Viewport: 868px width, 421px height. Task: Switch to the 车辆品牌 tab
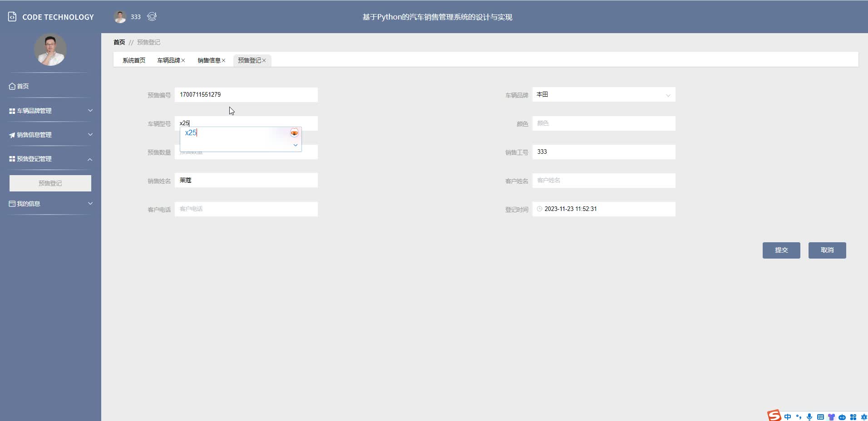(168, 60)
